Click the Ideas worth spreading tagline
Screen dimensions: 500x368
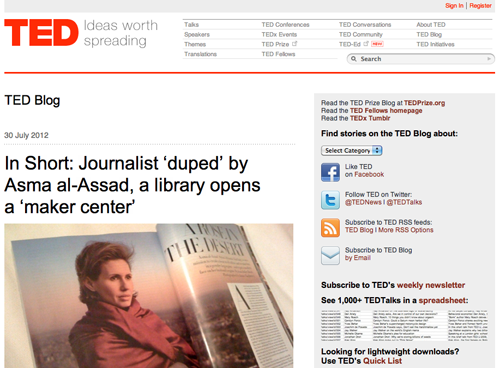120,33
